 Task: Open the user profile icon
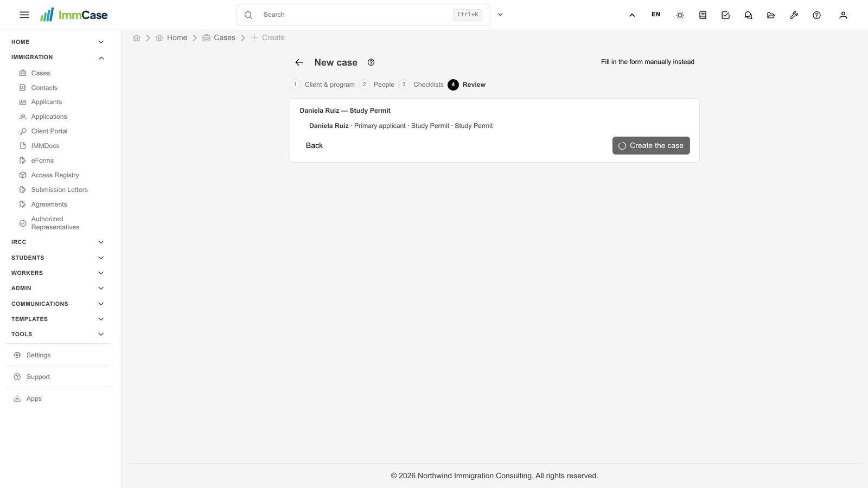843,15
